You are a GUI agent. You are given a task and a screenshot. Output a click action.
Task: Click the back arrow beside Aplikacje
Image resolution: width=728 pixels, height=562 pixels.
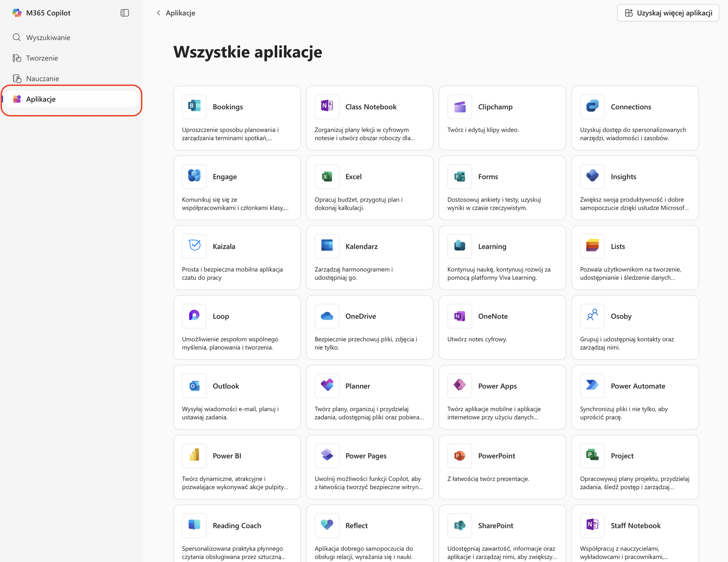(158, 13)
